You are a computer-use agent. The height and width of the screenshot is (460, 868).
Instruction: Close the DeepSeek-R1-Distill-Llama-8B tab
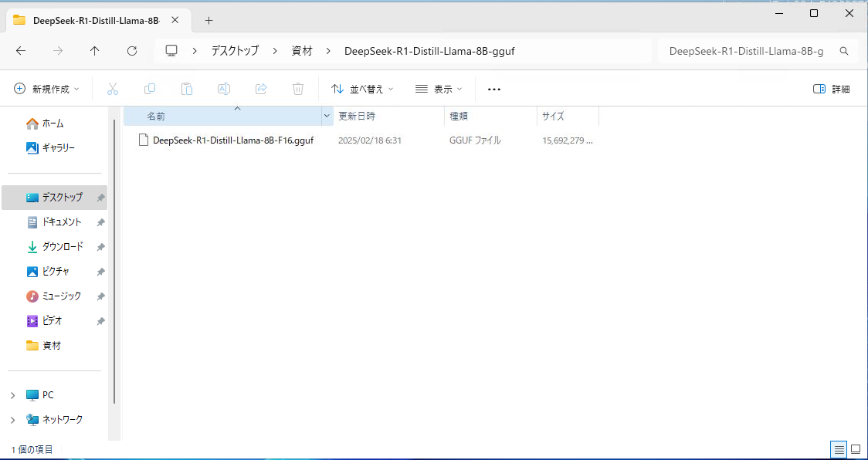coord(175,21)
